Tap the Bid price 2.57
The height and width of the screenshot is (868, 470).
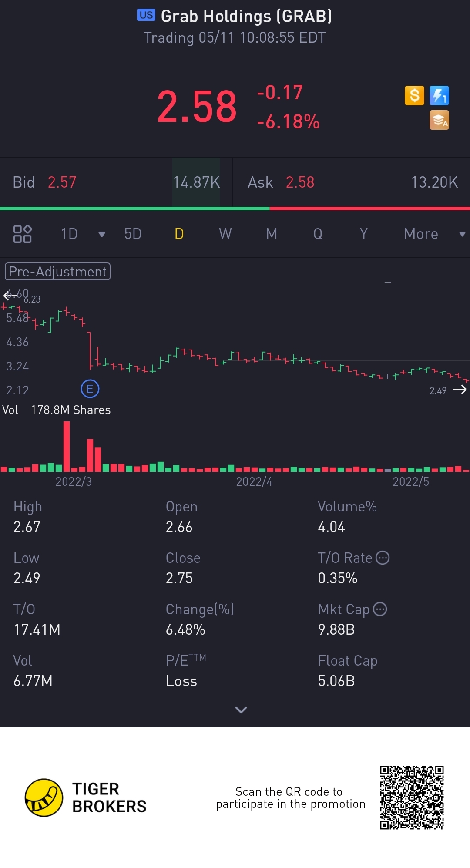click(x=62, y=182)
